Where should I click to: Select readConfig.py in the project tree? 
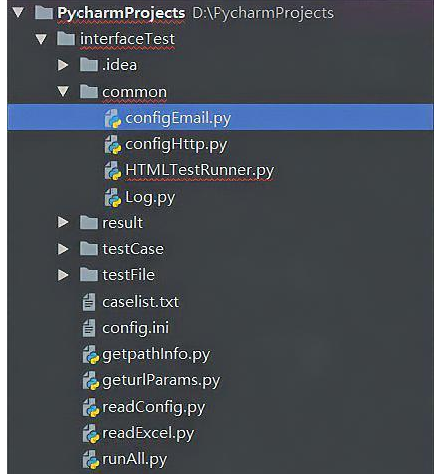coord(153,407)
